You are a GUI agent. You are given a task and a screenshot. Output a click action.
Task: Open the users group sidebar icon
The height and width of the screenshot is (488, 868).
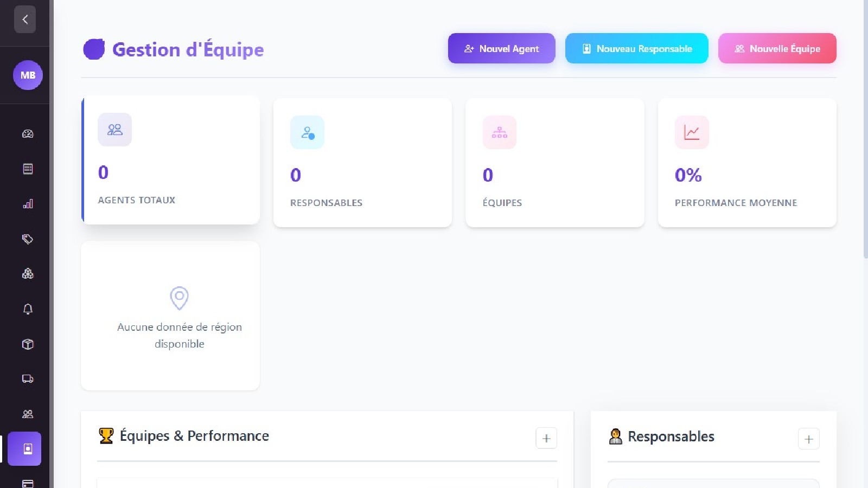coord(28,414)
